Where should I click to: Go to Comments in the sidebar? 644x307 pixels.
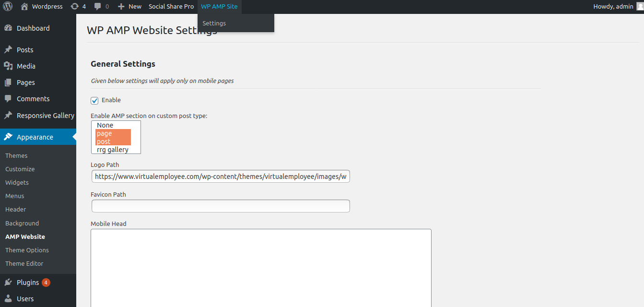33,99
